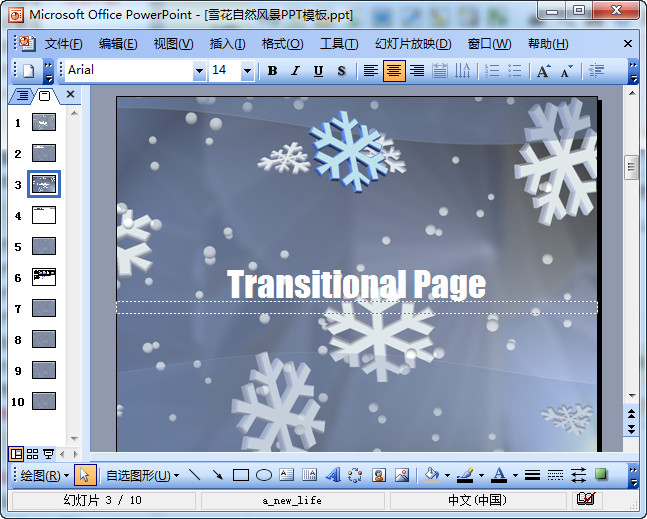This screenshot has width=647, height=519.
Task: Toggle Italic formatting
Action: (295, 71)
